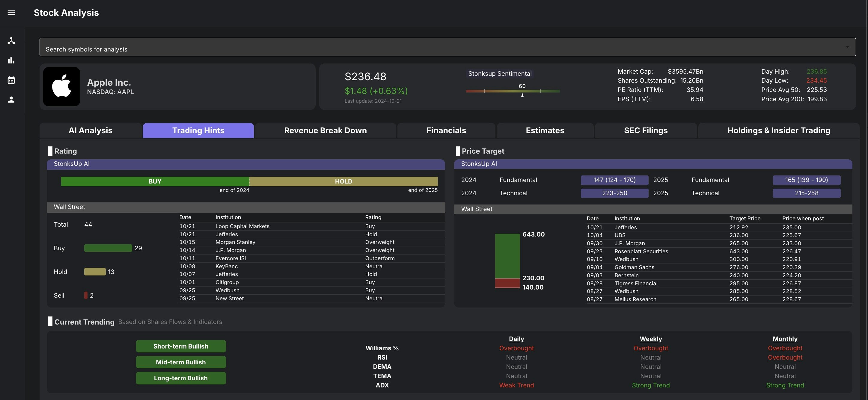Click the Short-term Bullish button

point(181,346)
